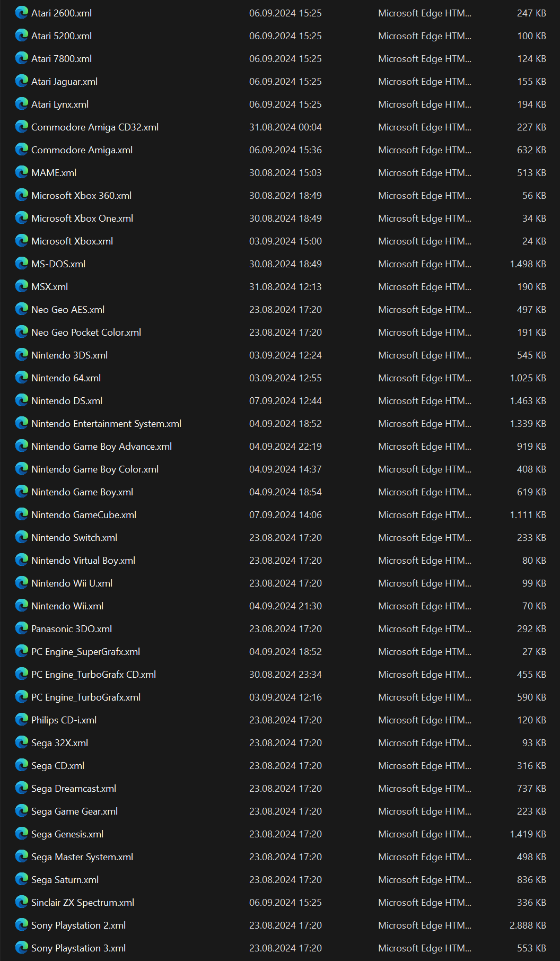Click the 1.419 KB size value

click(528, 834)
